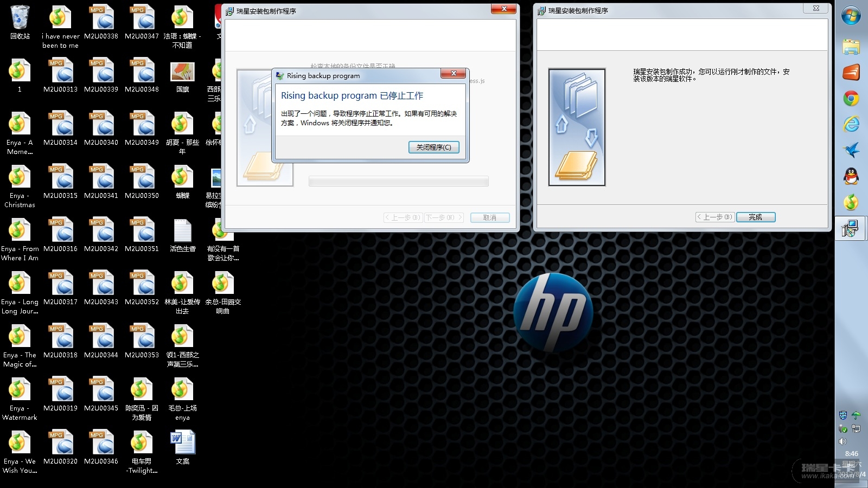Open the QQ penguin taskbar icon
This screenshot has width=868, height=488.
coord(851,176)
